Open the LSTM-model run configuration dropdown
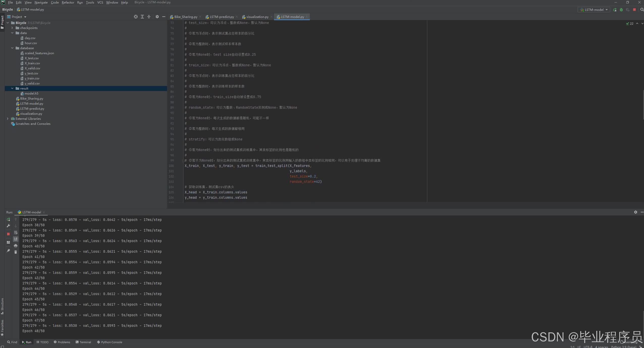The width and height of the screenshot is (644, 348). click(594, 10)
